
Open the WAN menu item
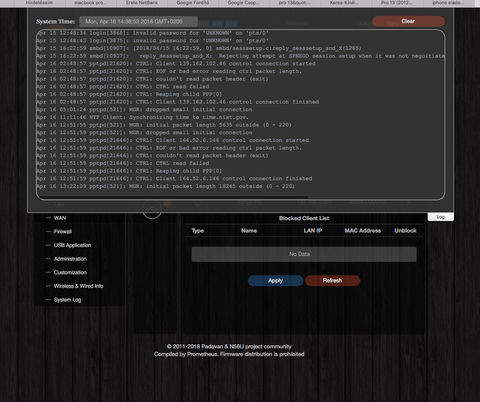tap(60, 218)
